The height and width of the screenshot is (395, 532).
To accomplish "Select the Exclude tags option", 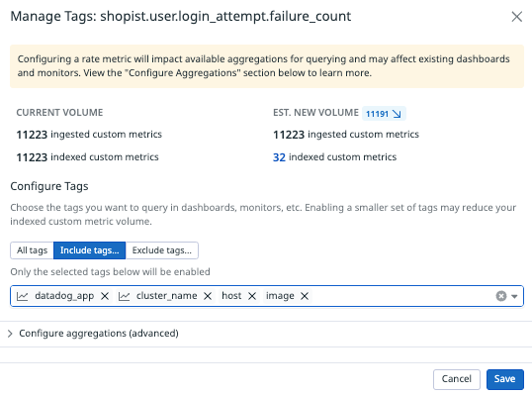I will point(162,250).
